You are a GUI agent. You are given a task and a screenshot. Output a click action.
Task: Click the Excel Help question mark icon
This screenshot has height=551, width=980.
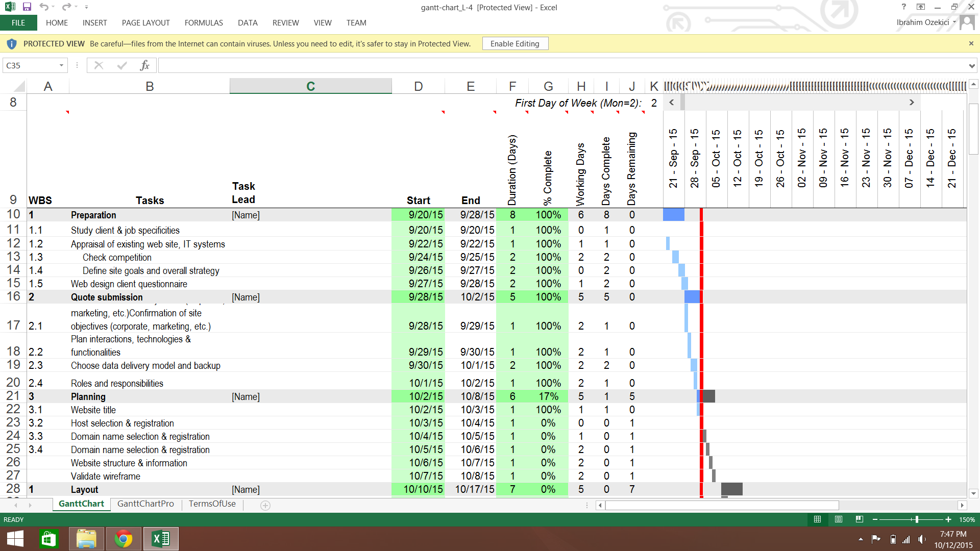pyautogui.click(x=903, y=7)
